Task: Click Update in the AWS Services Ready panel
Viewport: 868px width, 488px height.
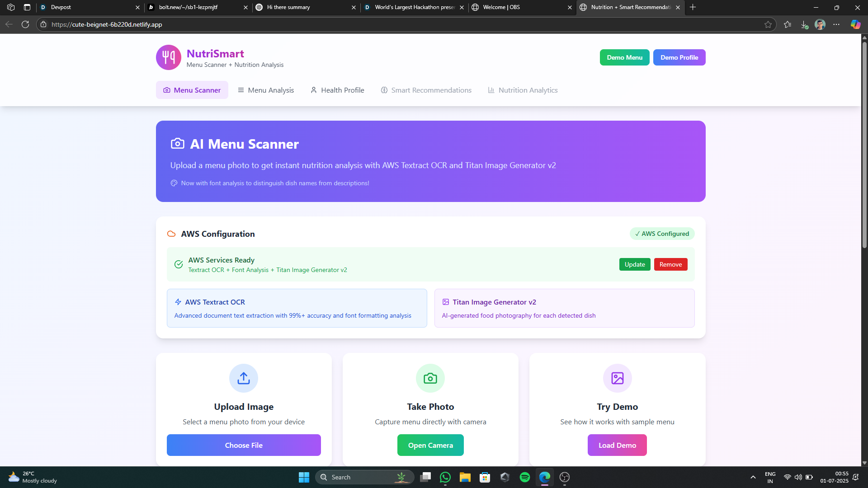Action: 635,264
